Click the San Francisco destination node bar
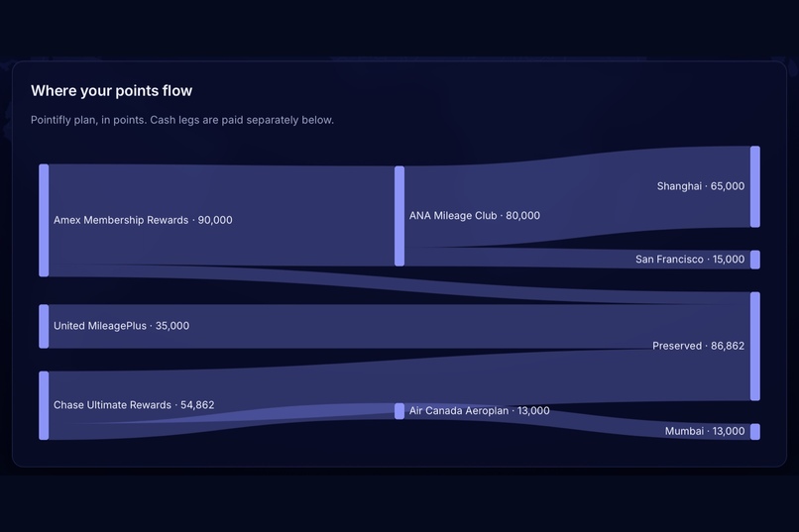The width and height of the screenshot is (799, 532). point(755,260)
